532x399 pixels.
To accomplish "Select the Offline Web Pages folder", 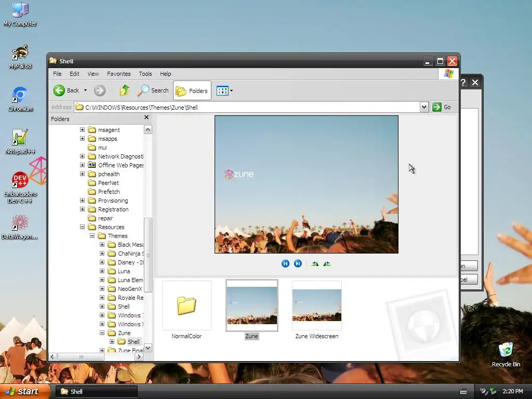I will (121, 165).
